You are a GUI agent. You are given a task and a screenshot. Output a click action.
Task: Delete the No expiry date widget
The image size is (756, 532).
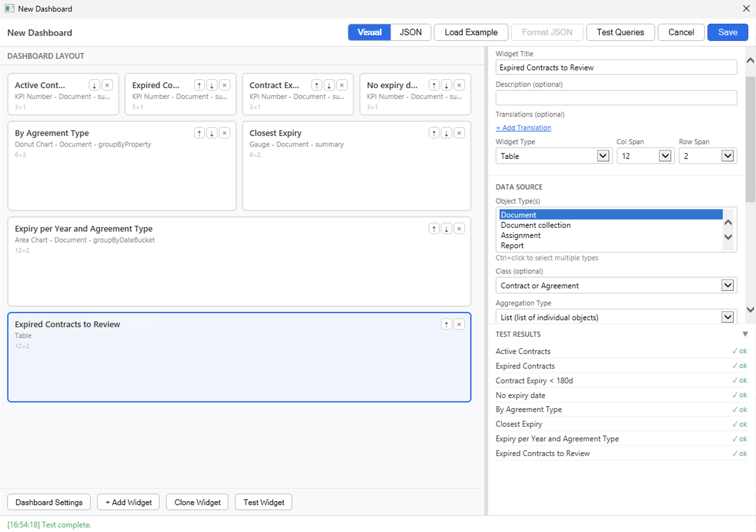(x=459, y=85)
